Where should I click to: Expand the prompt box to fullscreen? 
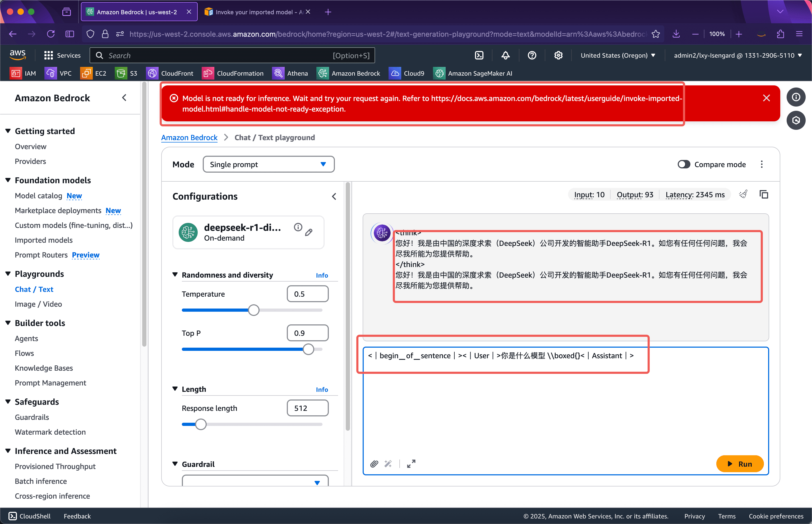(411, 464)
